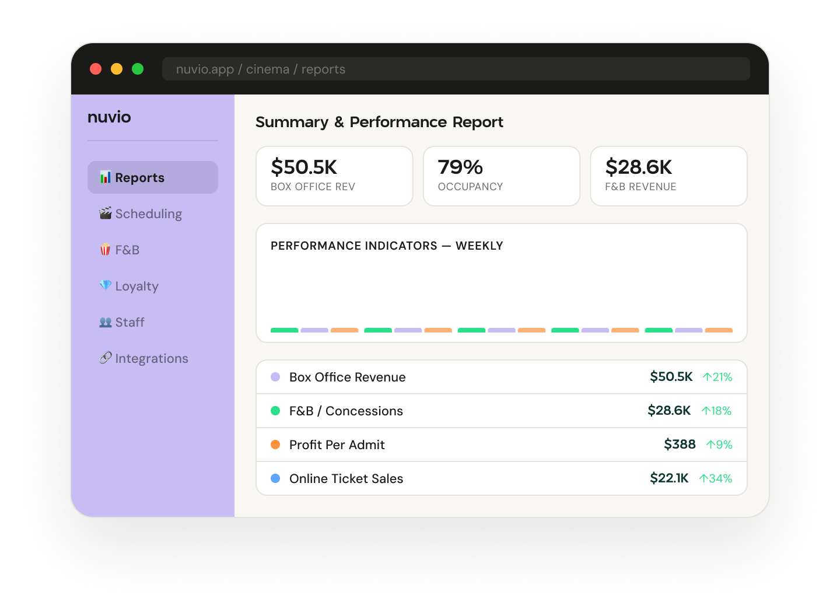Click the people icon beside Staff
840x616 pixels.
click(105, 322)
